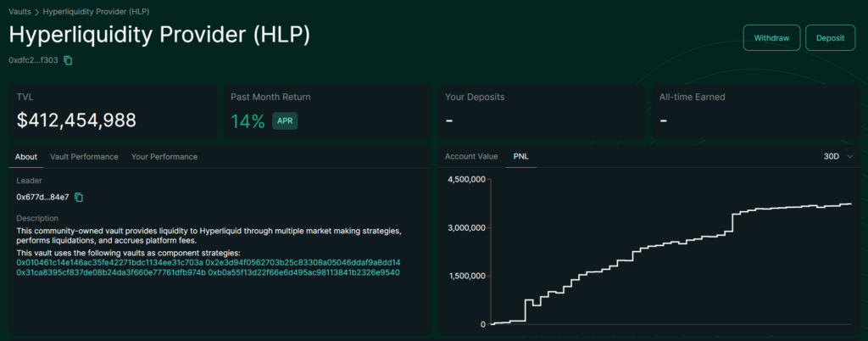The height and width of the screenshot is (341, 868).
Task: Click the vault address text 0xdfc2...f303
Action: click(34, 60)
